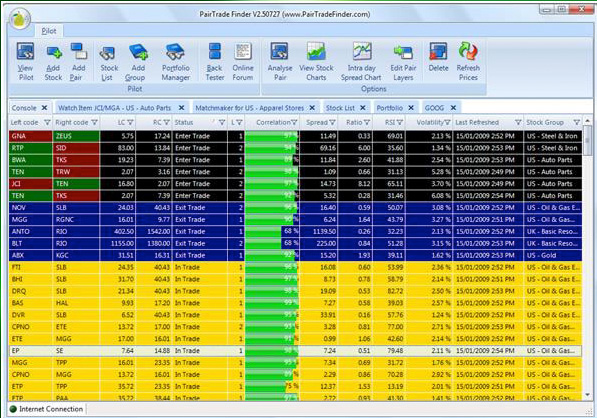Screen dimensions: 597x418
Task: Select the GNA left code cell
Action: [30, 136]
